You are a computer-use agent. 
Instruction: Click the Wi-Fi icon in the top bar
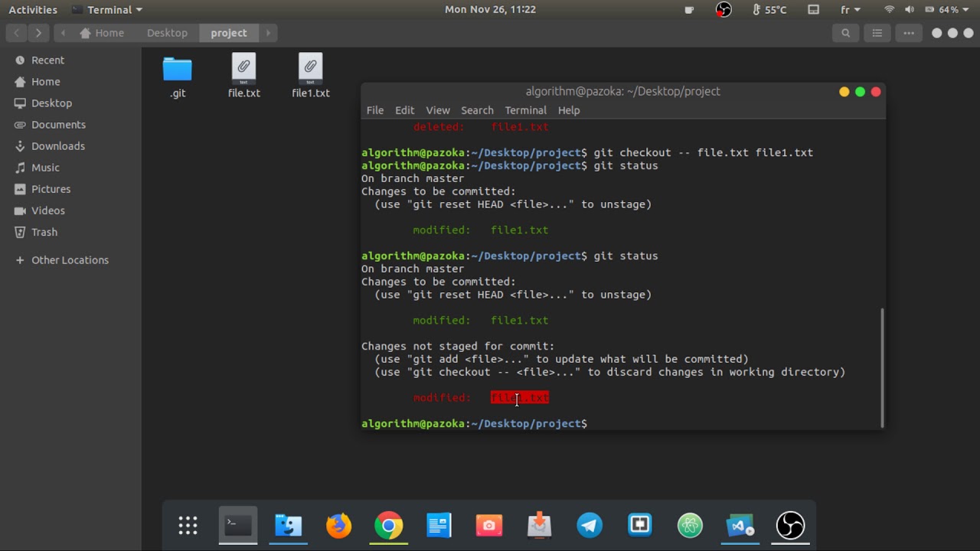pyautogui.click(x=889, y=10)
